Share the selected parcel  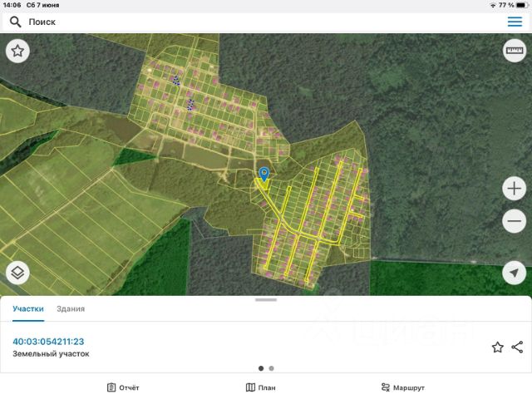pos(517,347)
